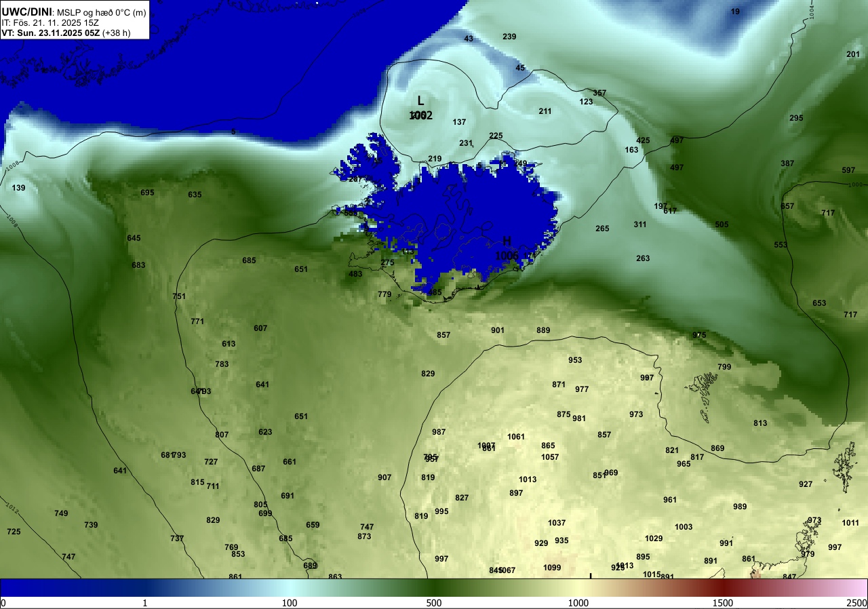Image resolution: width=868 pixels, height=609 pixels.
Task: Click the height value 739
Action: point(91,525)
